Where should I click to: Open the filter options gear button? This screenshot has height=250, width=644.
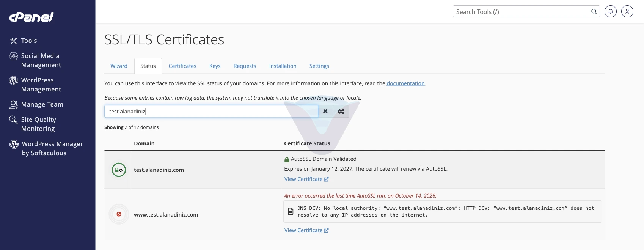(341, 112)
